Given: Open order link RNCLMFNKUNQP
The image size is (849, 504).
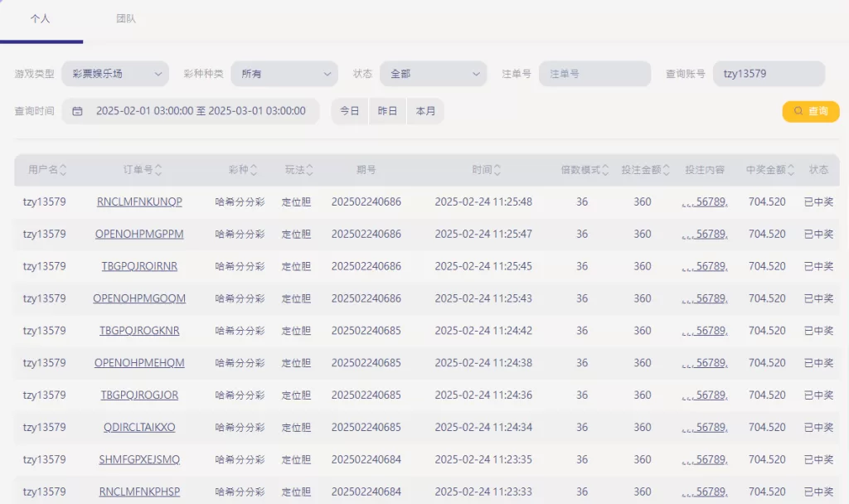Looking at the screenshot, I should [139, 202].
